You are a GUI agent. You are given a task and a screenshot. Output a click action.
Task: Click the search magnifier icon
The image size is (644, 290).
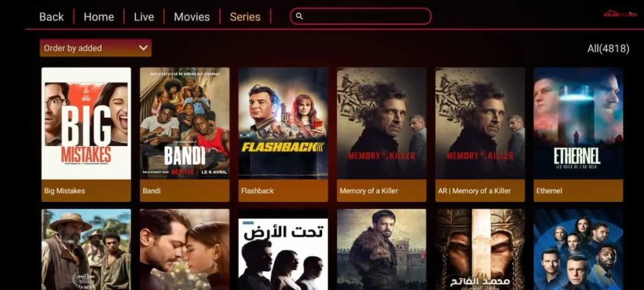coord(299,16)
